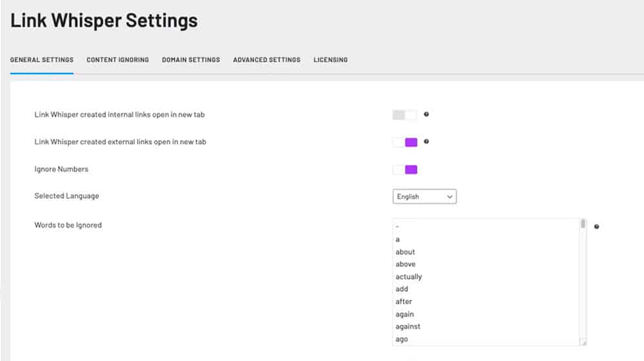Click the 'Selected Language' label
The image size is (644, 361).
pyautogui.click(x=66, y=196)
